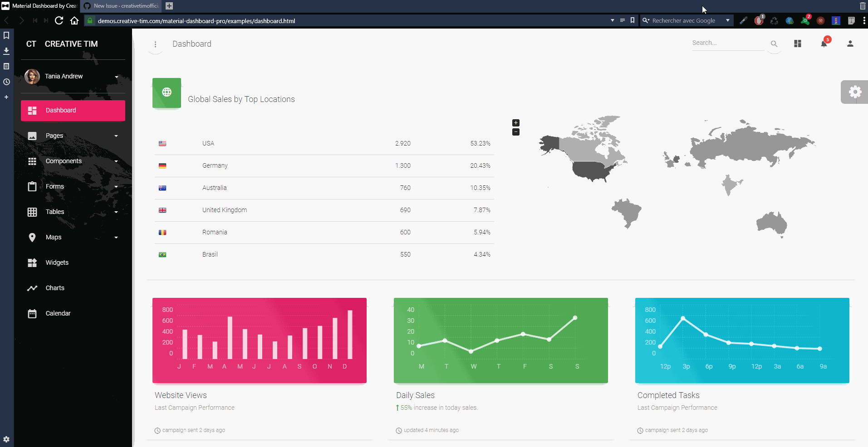Select the Charts sidebar icon
Viewport: 868px width, 447px height.
pos(32,288)
